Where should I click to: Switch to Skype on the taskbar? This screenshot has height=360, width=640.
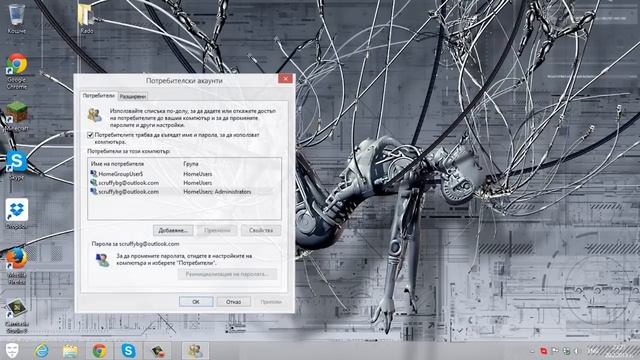click(x=128, y=351)
